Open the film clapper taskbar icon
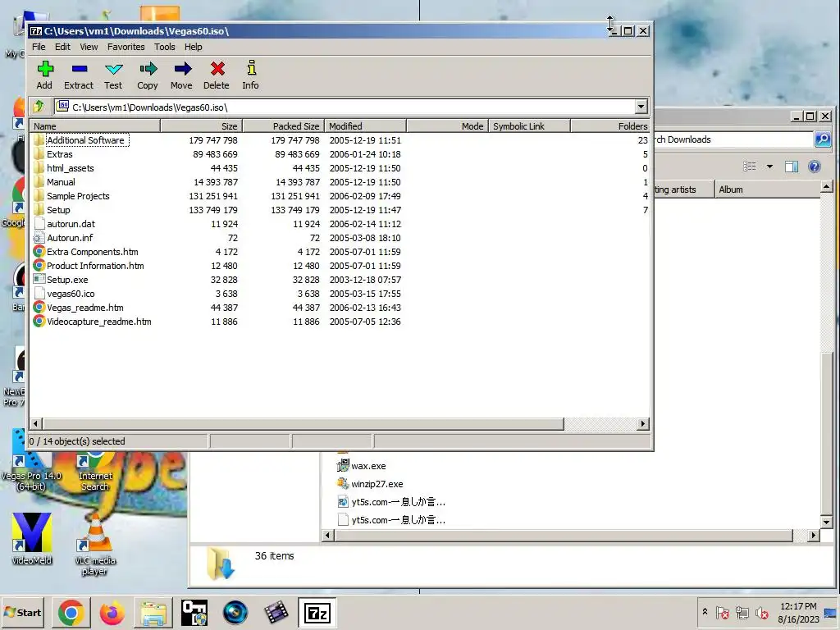Viewport: 840px width, 630px height. [x=276, y=613]
